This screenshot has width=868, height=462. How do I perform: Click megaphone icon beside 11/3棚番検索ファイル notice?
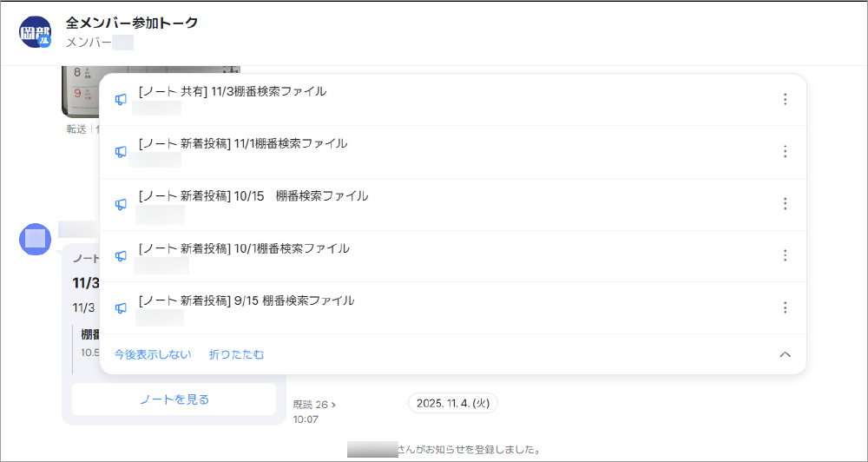pyautogui.click(x=121, y=99)
